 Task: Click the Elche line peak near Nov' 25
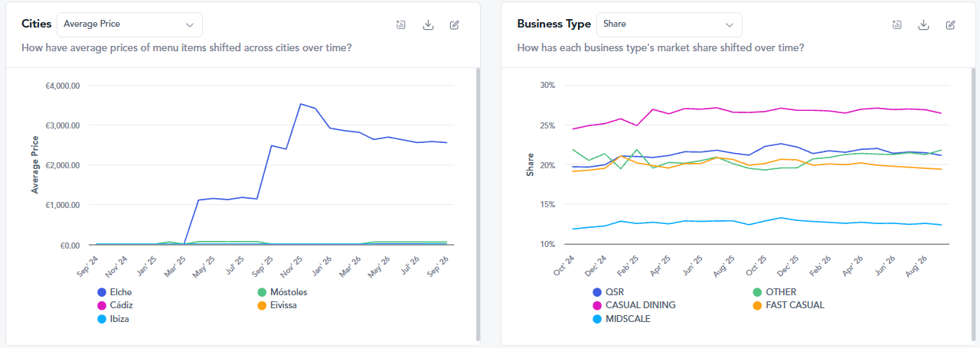tap(301, 104)
